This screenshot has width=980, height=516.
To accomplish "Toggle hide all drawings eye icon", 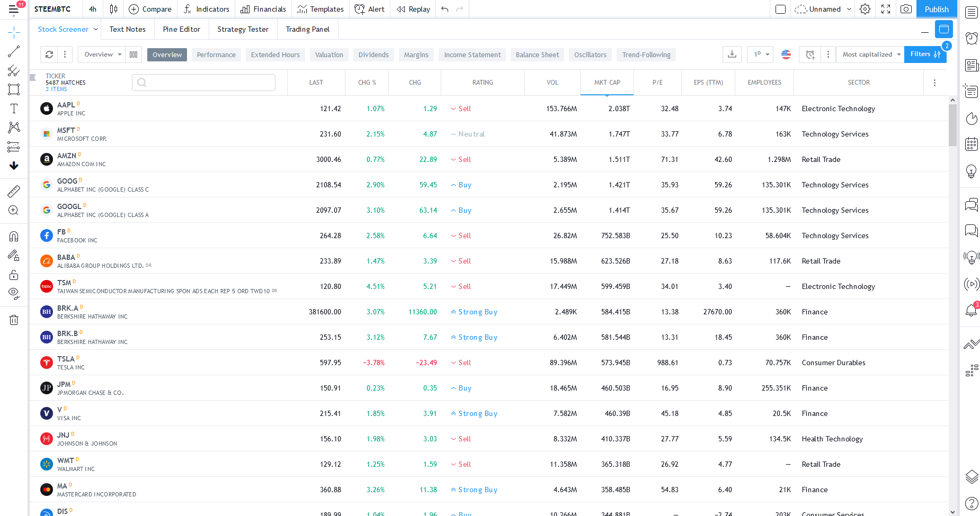I will pos(14,293).
